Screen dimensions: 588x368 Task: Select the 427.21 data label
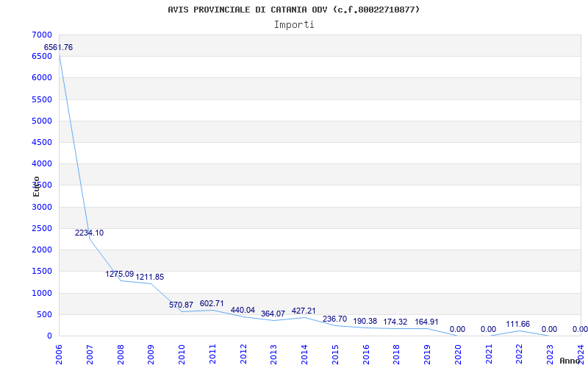(304, 311)
